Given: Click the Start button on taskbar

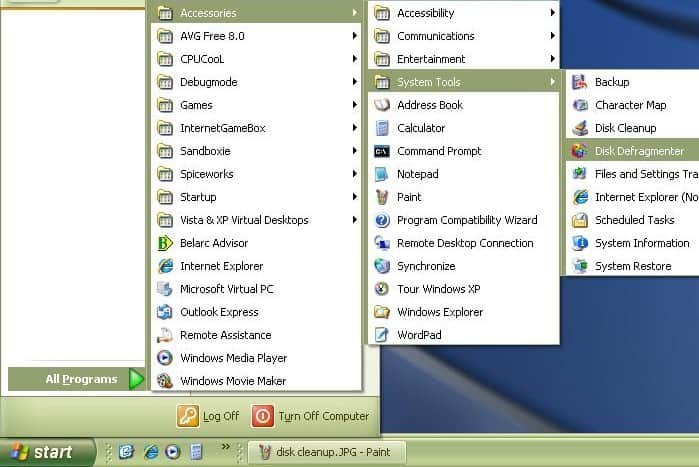Looking at the screenshot, I should point(47,452).
